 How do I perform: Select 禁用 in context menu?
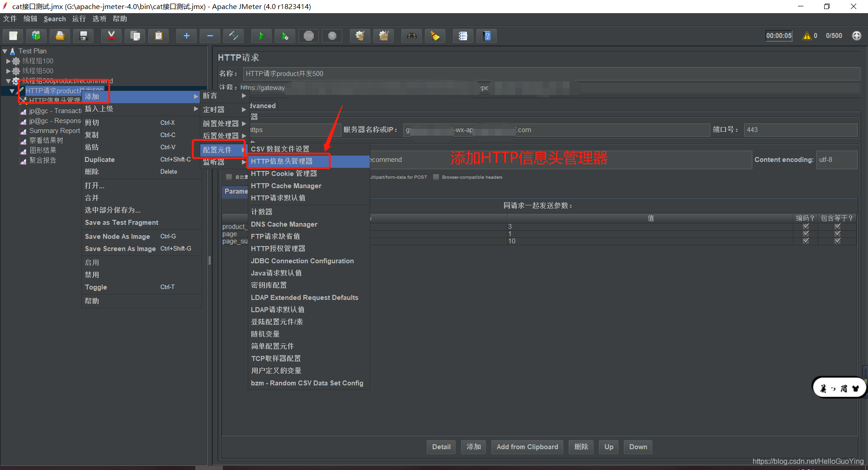click(x=141, y=275)
